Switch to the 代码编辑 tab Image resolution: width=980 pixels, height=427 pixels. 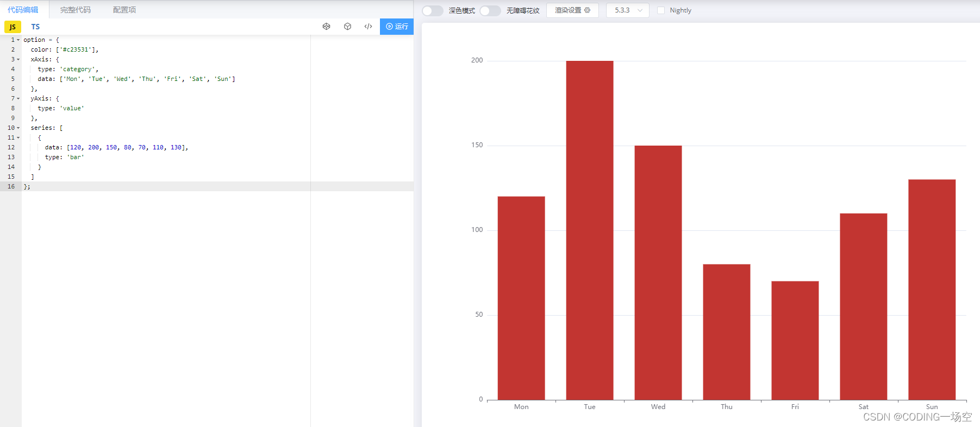[23, 10]
